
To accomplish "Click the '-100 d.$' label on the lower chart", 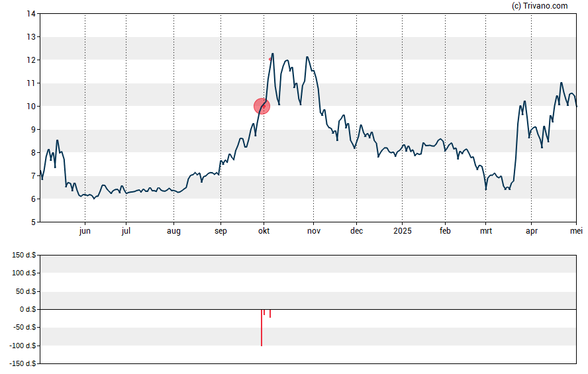I will [x=23, y=346].
